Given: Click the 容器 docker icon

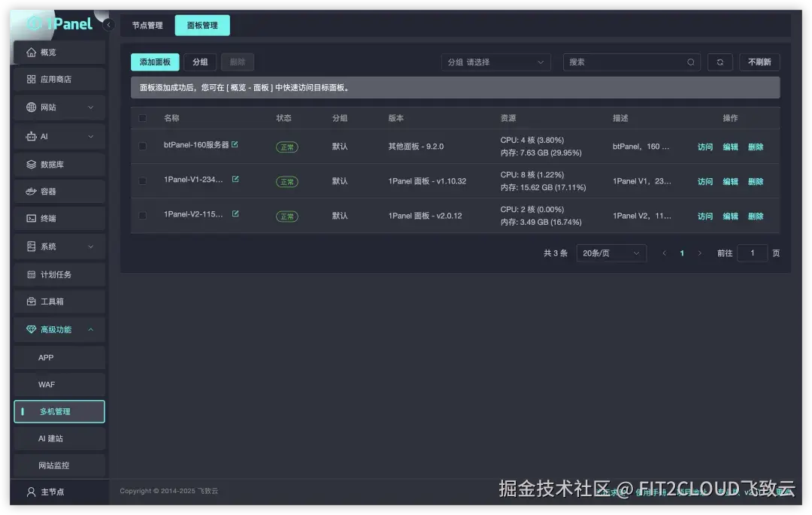Looking at the screenshot, I should pyautogui.click(x=31, y=192).
